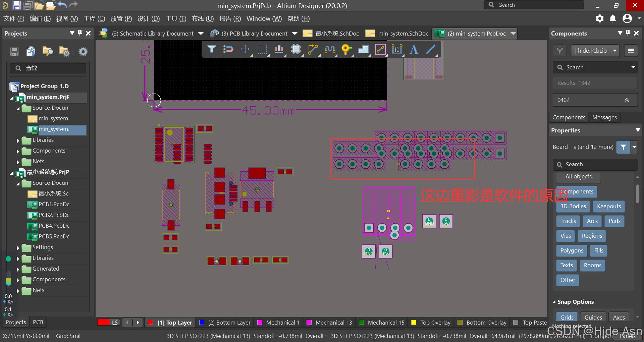Image resolution: width=644 pixels, height=342 pixels.
Task: Select the dimension tool icon
Action: point(397,49)
